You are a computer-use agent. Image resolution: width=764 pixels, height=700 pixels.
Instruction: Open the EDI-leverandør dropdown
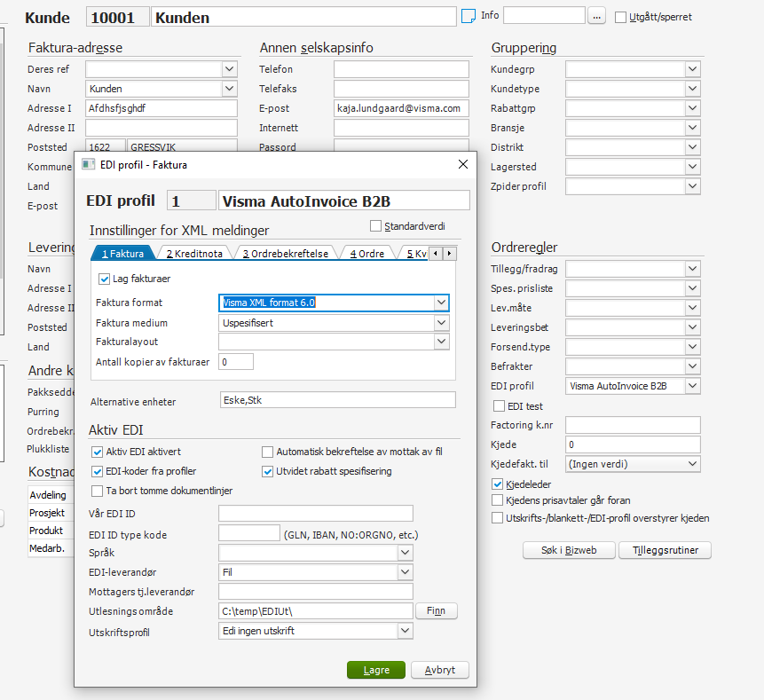405,572
